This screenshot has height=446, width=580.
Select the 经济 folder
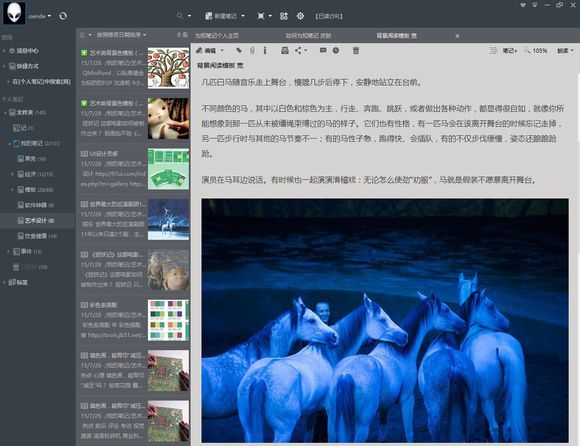coord(36,174)
